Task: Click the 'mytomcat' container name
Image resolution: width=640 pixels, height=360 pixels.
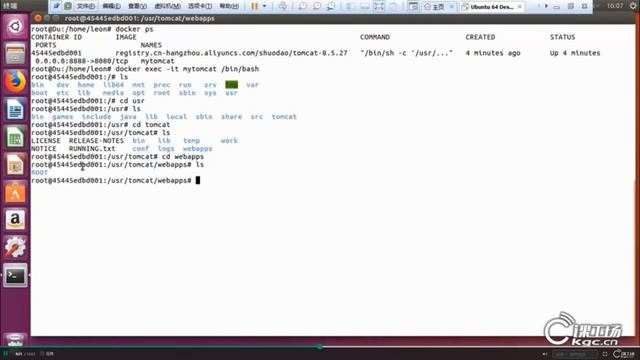Action: [x=158, y=61]
